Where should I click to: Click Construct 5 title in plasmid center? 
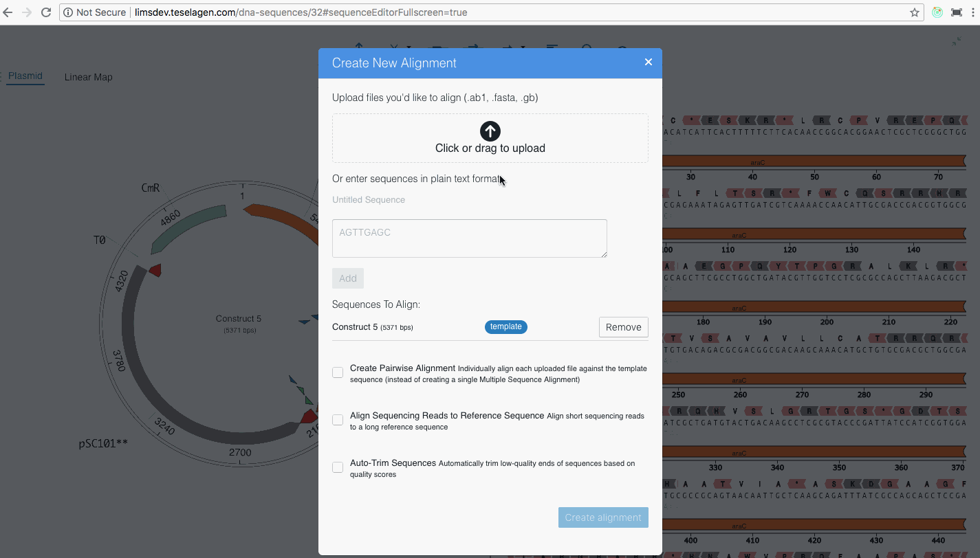[x=239, y=319]
